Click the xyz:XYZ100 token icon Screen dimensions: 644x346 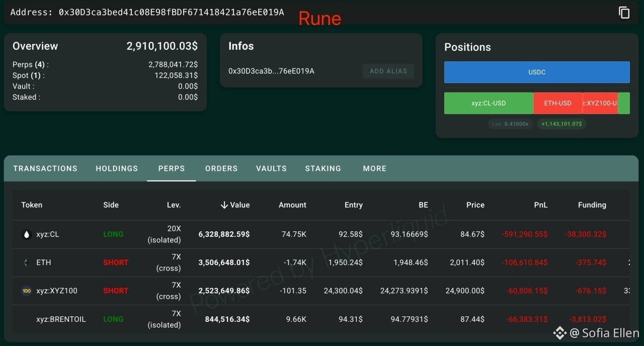pos(26,291)
